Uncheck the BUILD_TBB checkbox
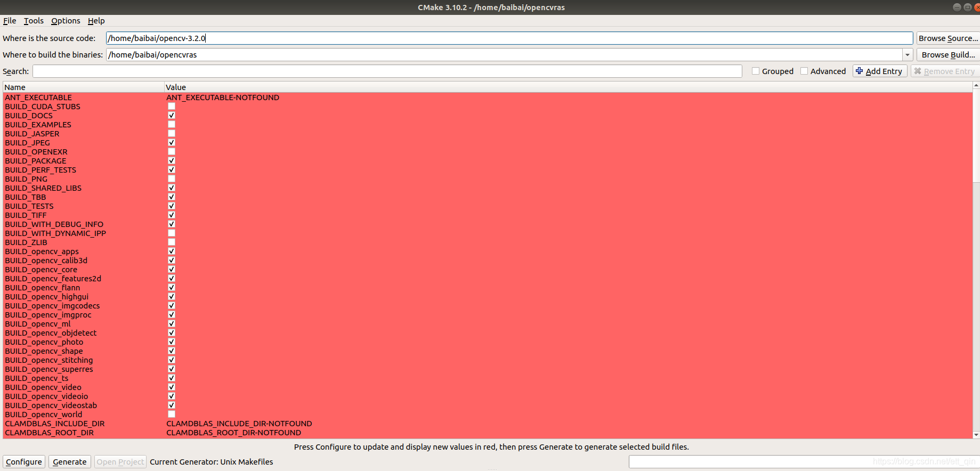The width and height of the screenshot is (980, 471). coord(172,197)
